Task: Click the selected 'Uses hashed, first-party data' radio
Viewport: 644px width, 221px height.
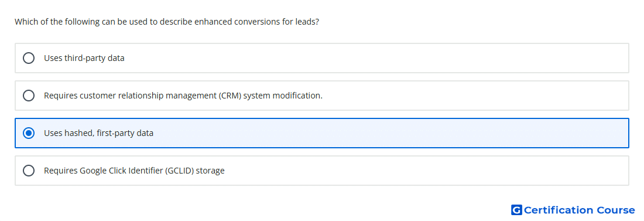Action: point(29,133)
